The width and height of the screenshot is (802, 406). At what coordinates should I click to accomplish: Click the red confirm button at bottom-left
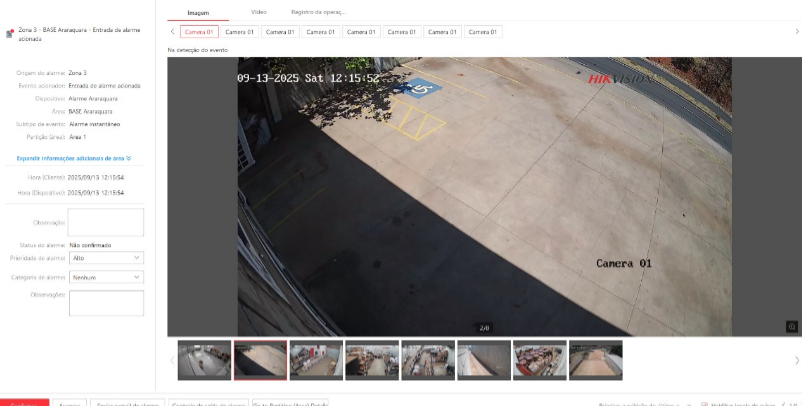click(24, 403)
